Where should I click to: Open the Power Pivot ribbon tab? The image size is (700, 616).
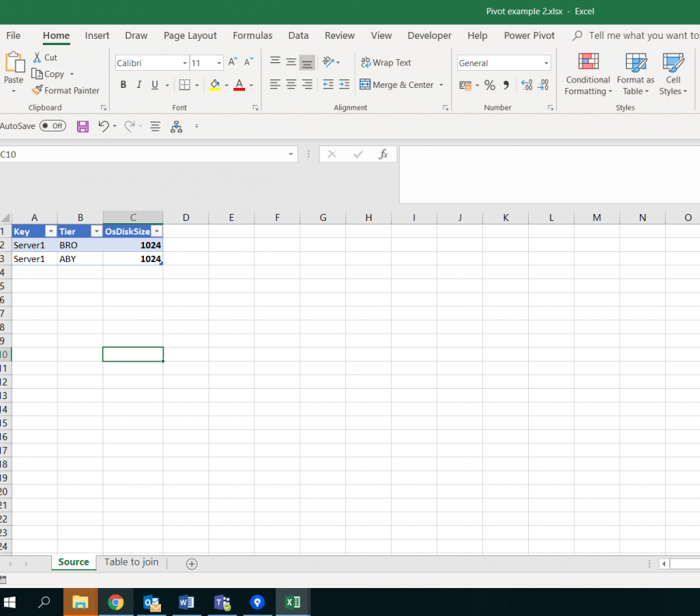point(529,36)
